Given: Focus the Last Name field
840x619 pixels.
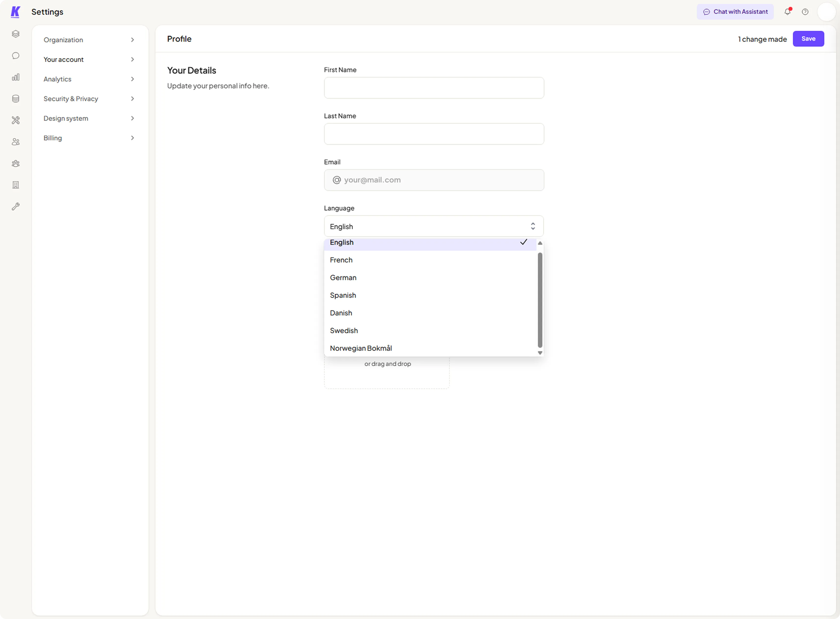Looking at the screenshot, I should 434,134.
